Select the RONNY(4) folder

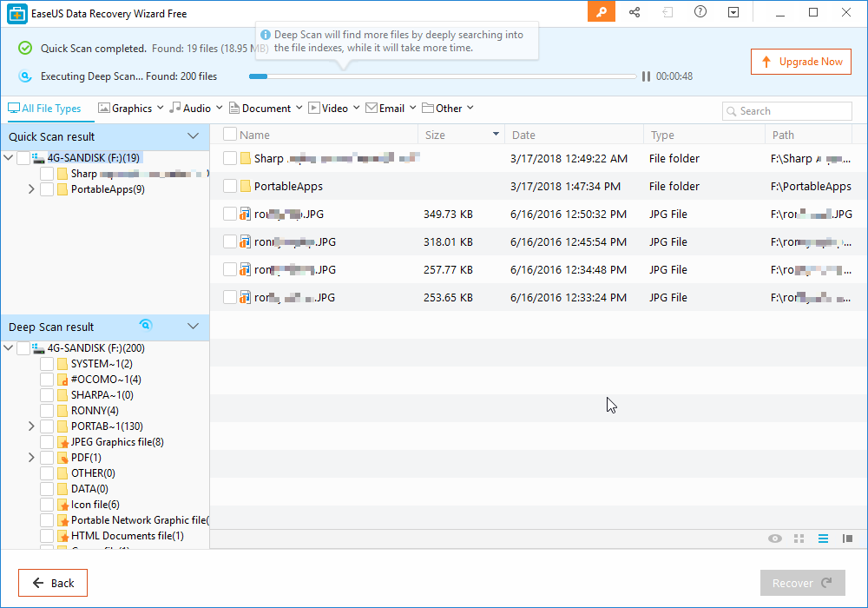(95, 410)
